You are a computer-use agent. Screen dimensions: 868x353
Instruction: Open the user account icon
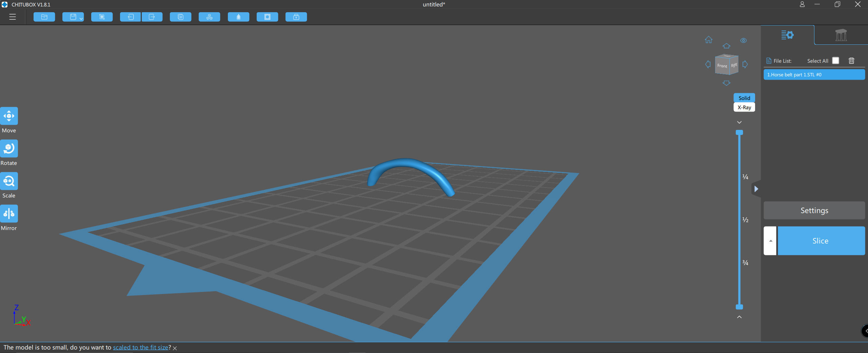[802, 4]
